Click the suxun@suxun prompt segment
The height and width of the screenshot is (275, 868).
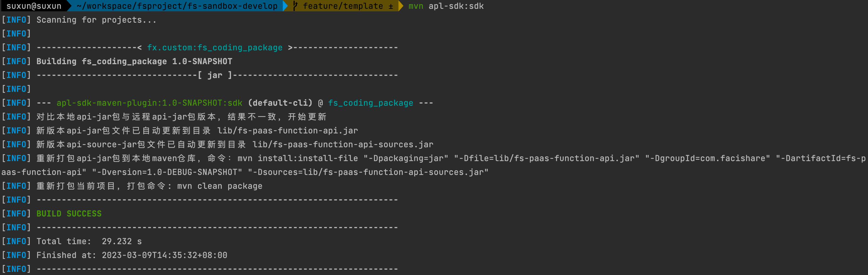pyautogui.click(x=34, y=6)
